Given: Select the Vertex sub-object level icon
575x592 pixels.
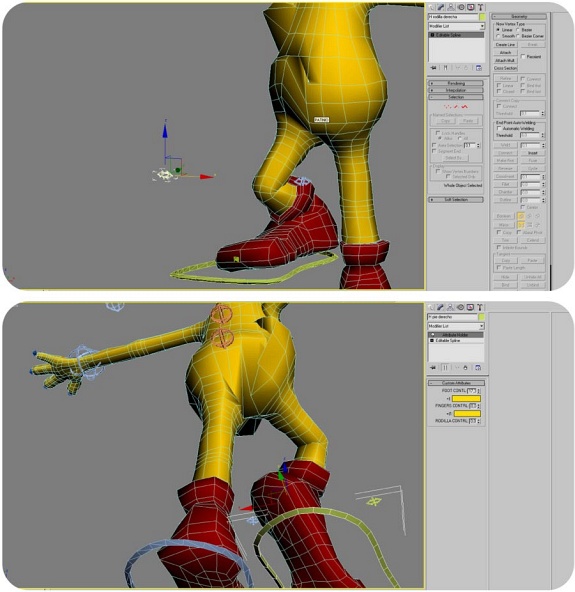Looking at the screenshot, I should point(448,107).
